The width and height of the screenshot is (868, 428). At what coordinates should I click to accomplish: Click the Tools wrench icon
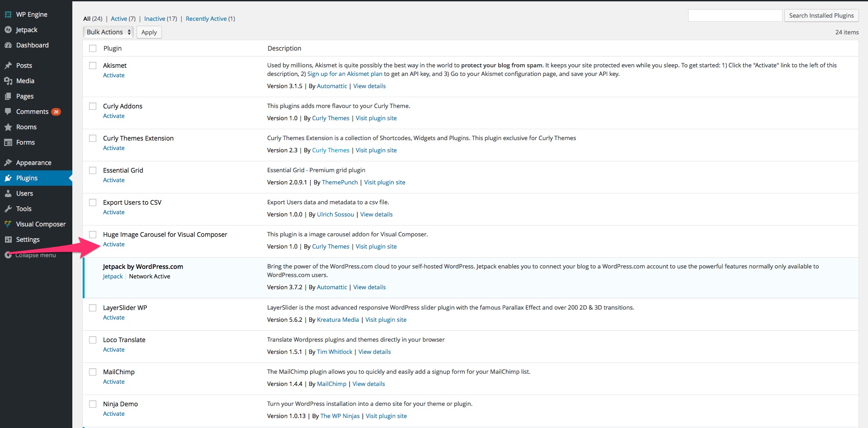coord(8,209)
